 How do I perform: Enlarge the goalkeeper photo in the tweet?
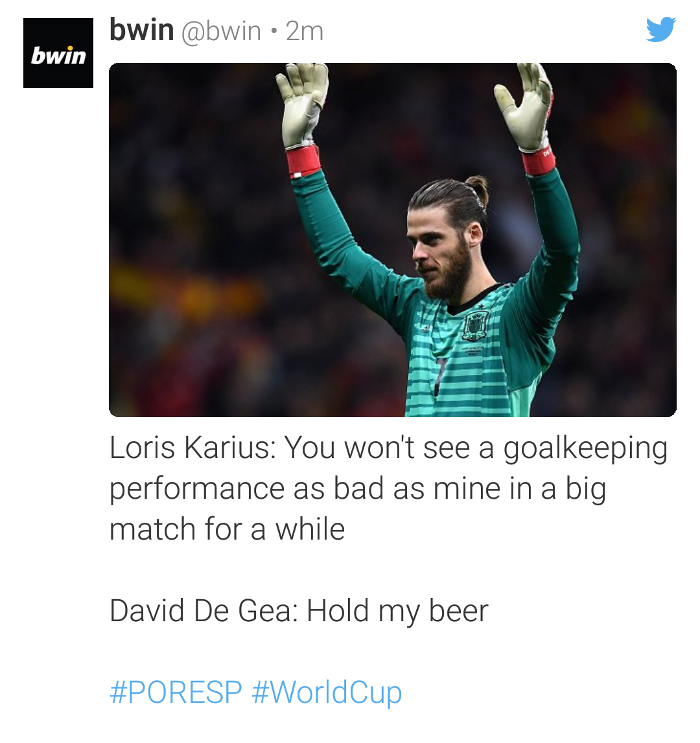pos(393,240)
